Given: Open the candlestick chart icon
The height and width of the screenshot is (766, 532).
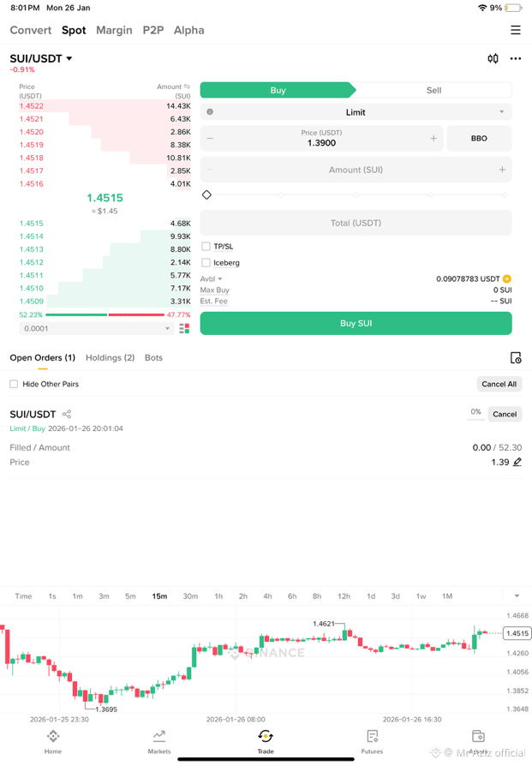Looking at the screenshot, I should [x=493, y=58].
